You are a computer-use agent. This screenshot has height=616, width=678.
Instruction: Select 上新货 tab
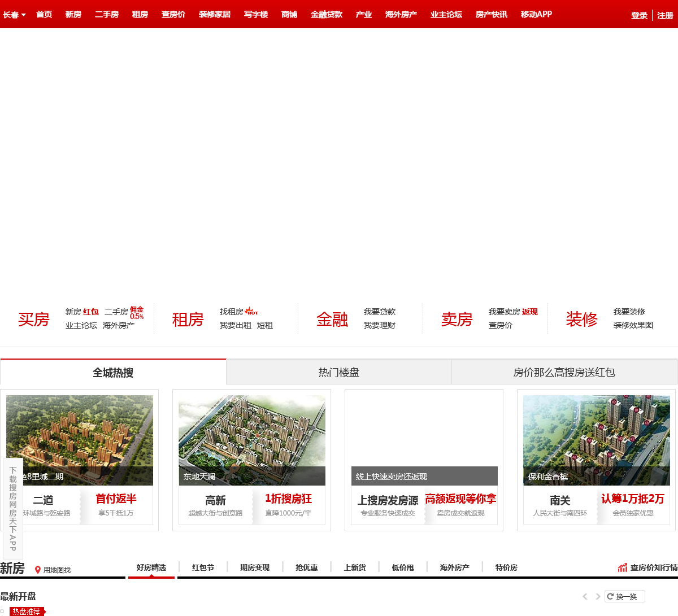[x=355, y=567]
